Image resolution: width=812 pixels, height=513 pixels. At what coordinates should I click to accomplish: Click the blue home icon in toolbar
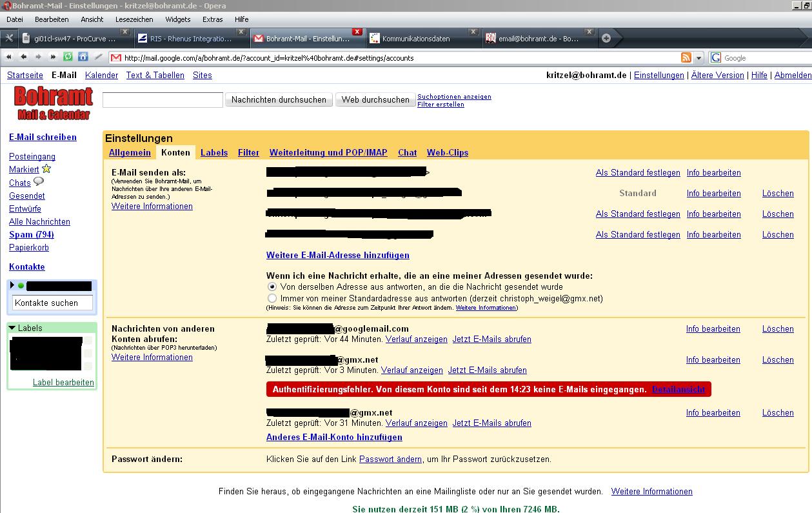(x=83, y=57)
